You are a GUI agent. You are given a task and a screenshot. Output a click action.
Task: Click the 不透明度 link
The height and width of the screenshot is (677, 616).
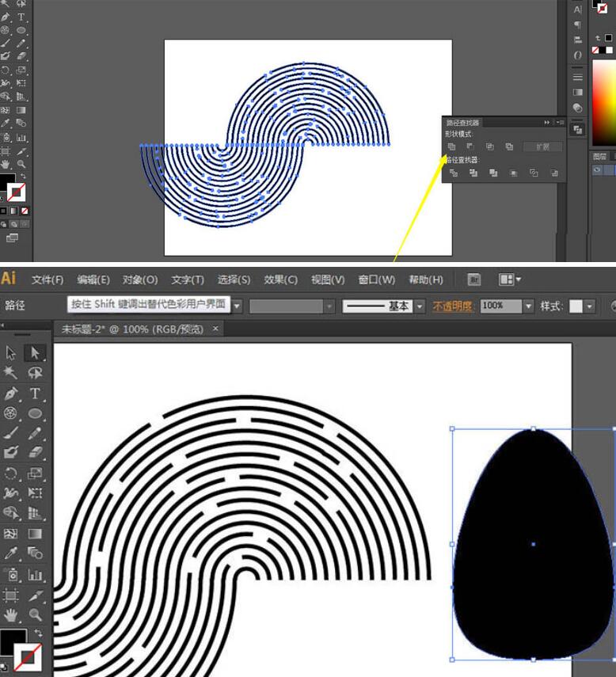coord(453,306)
